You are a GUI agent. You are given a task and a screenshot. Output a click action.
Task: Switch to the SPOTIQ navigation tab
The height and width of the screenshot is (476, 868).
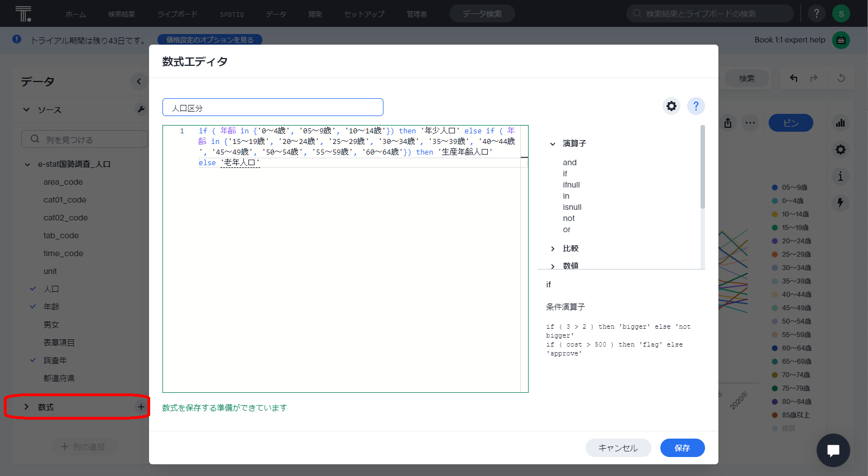click(232, 13)
